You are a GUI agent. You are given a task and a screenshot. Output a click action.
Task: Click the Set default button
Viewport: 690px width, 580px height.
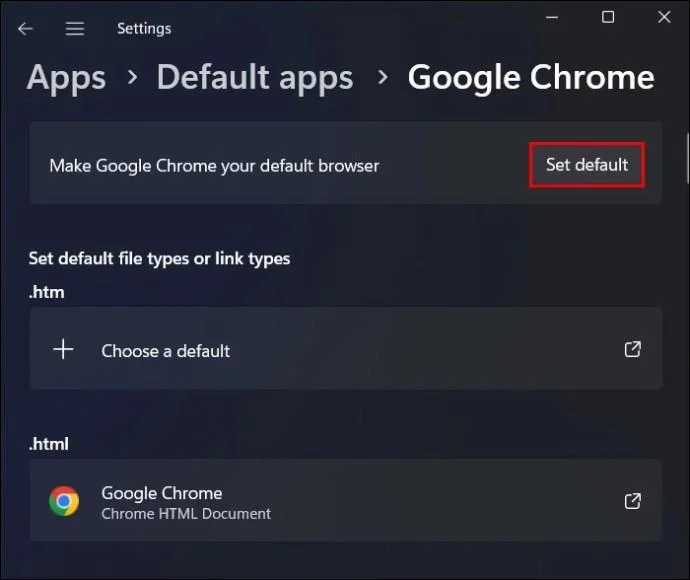pyautogui.click(x=587, y=165)
